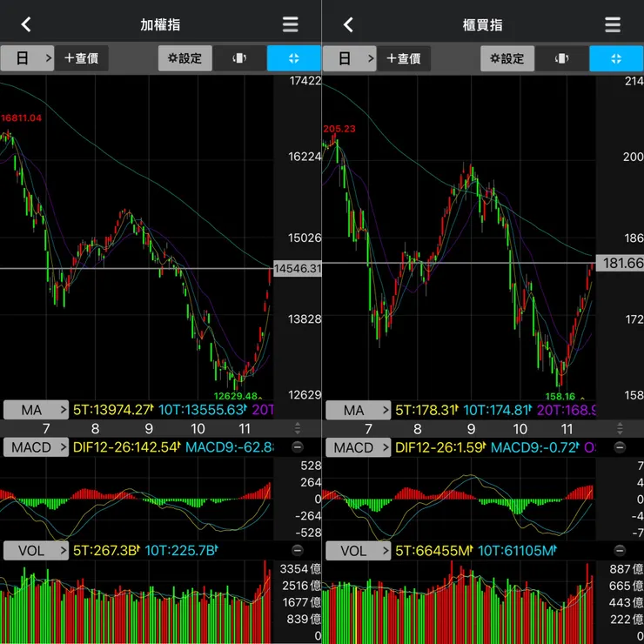Tap current price label 14546.31
Viewport: 644px width, 644px height.
click(x=297, y=269)
